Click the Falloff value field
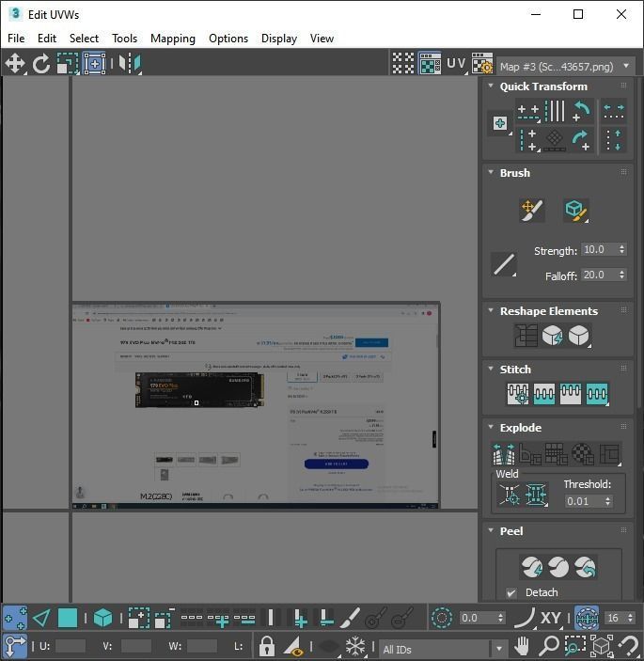The width and height of the screenshot is (644, 661). pos(599,275)
